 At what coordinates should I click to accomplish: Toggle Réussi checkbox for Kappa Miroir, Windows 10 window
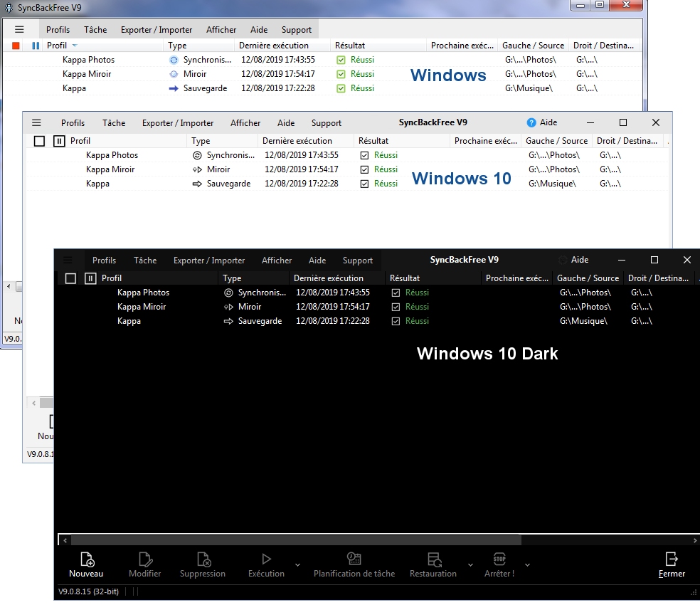(x=364, y=170)
